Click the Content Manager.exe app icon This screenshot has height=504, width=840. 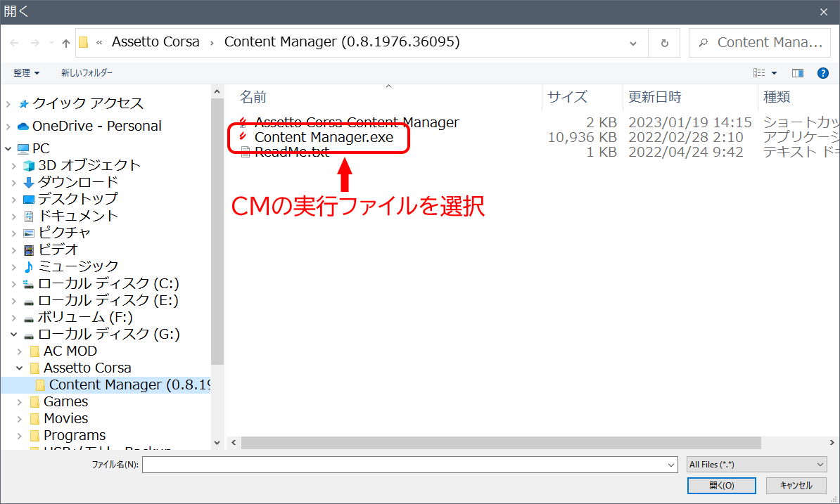click(243, 136)
